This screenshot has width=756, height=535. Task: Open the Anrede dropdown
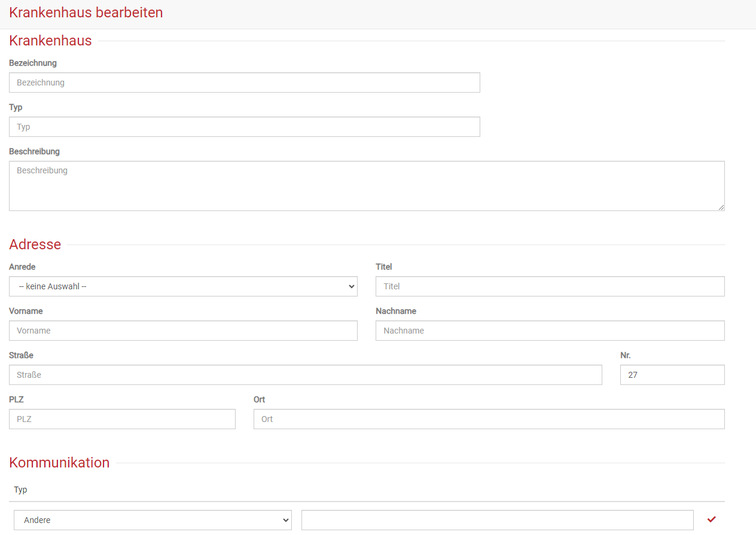(183, 286)
